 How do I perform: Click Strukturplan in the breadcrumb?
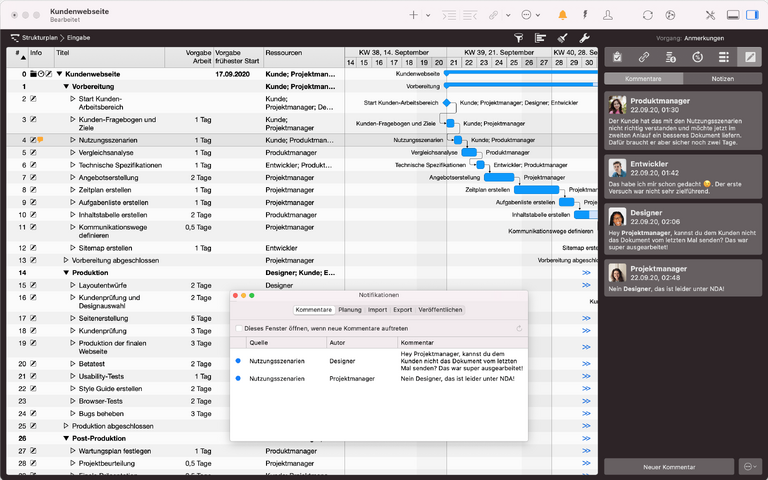tap(42, 37)
